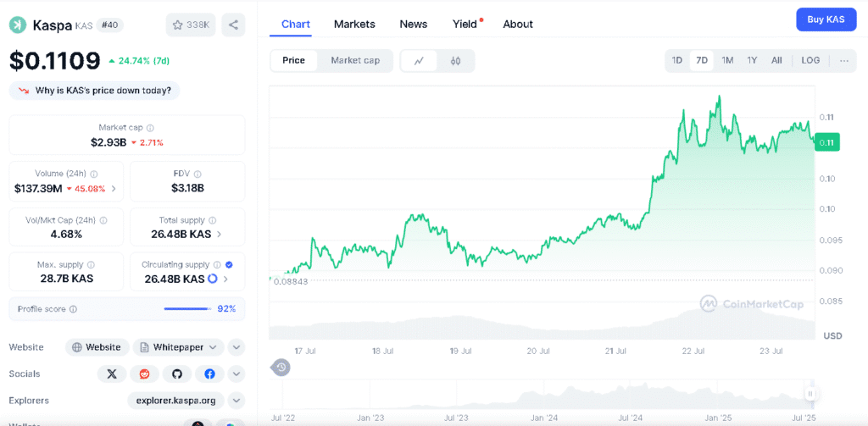Click the circulating supply ring icon
Screen dimensions: 868x426
[212, 279]
